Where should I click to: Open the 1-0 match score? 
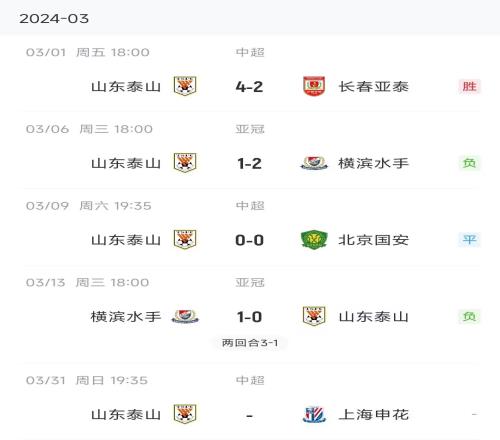(249, 317)
